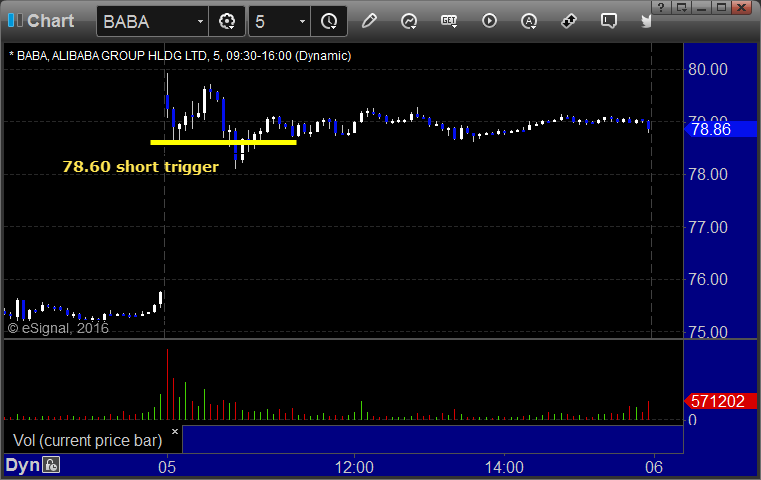The image size is (761, 480).
Task: Click the 06 date axis label
Action: point(654,467)
